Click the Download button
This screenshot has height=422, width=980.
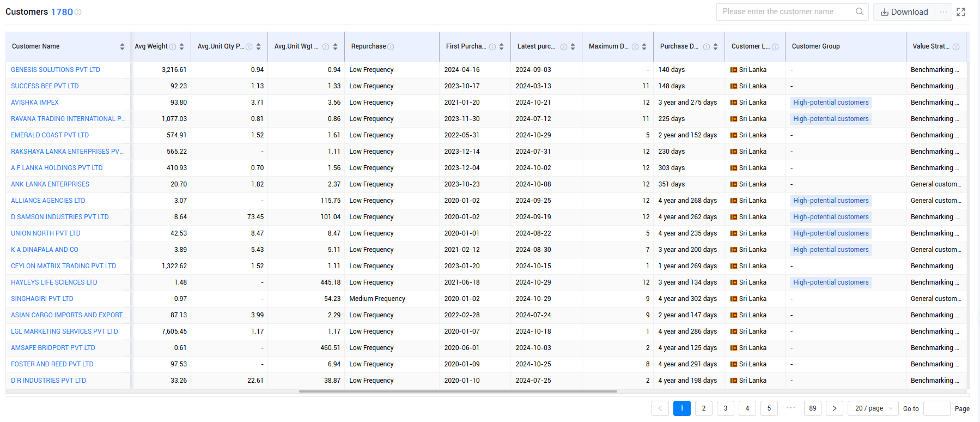(904, 12)
